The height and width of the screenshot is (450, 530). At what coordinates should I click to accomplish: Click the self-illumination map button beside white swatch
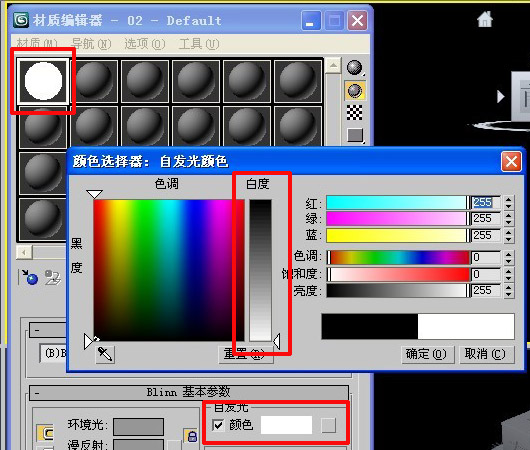tap(328, 425)
